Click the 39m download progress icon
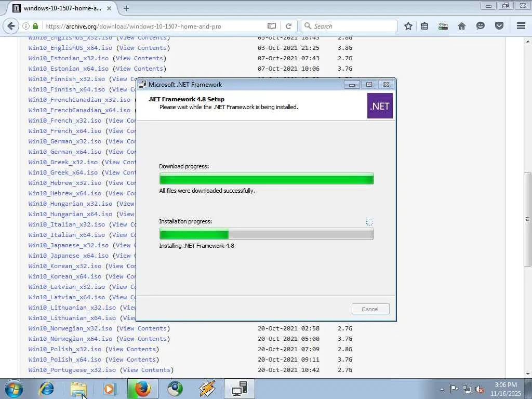This screenshot has width=532, height=399. tap(443, 26)
